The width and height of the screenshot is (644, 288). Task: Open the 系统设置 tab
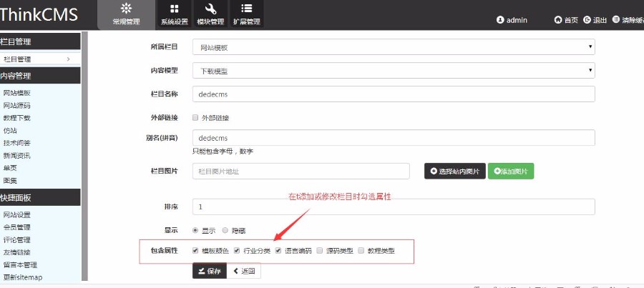(x=174, y=14)
